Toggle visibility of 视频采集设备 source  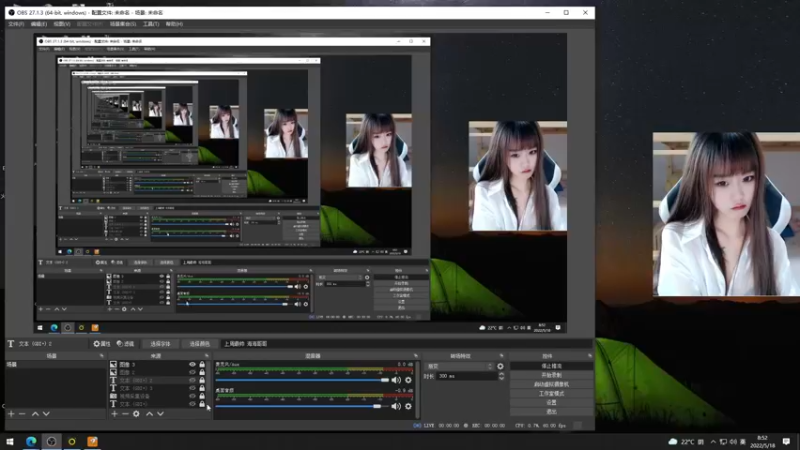[192, 395]
